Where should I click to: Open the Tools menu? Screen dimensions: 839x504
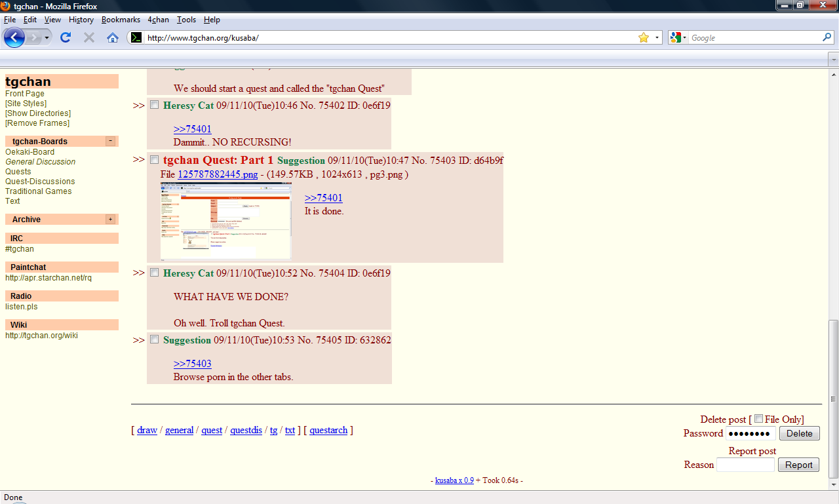[x=186, y=20]
